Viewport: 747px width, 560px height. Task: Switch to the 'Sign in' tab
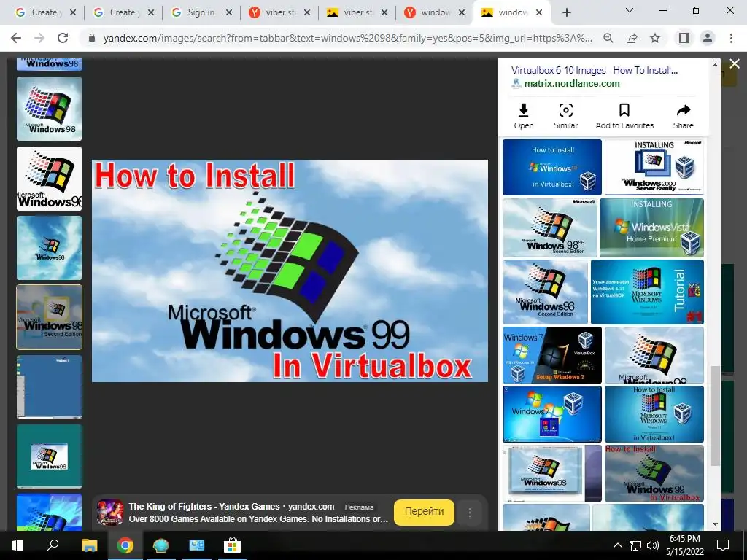[x=201, y=13]
